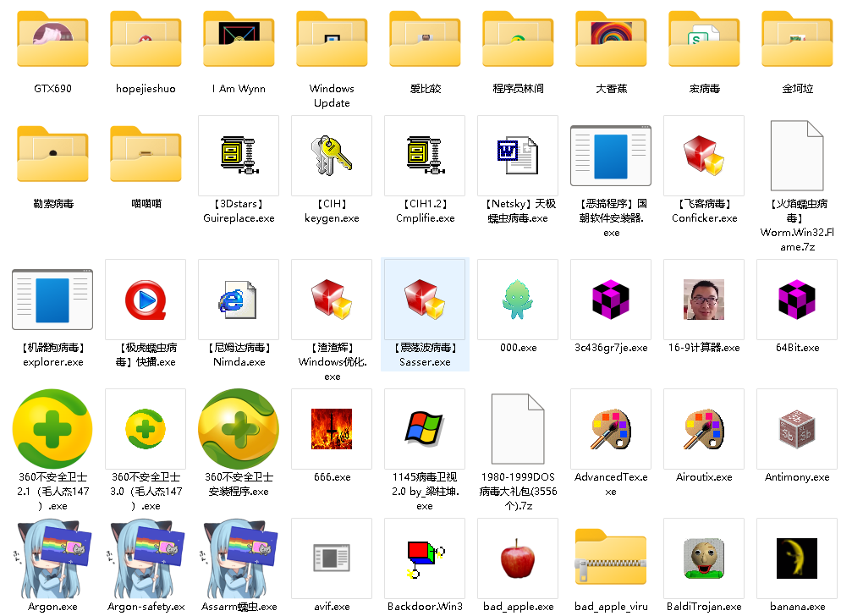Select the Worm.Win32.Flame.7z archive
The height and width of the screenshot is (616, 841).
pos(796,155)
